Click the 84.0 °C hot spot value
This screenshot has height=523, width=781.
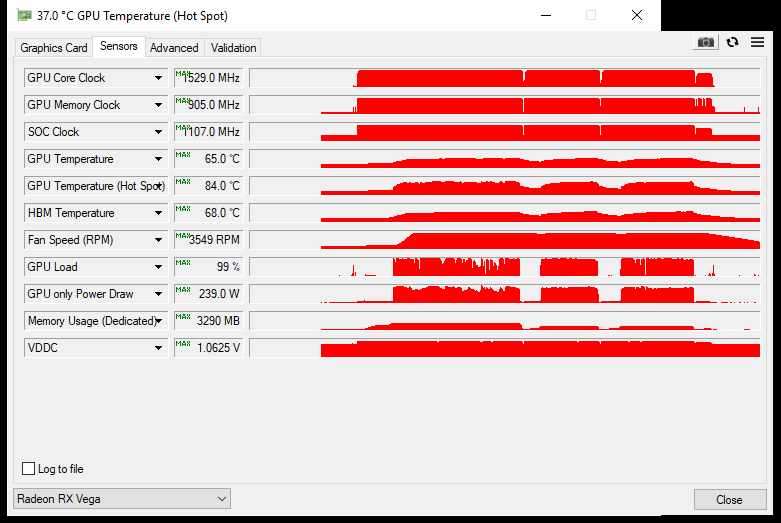209,186
